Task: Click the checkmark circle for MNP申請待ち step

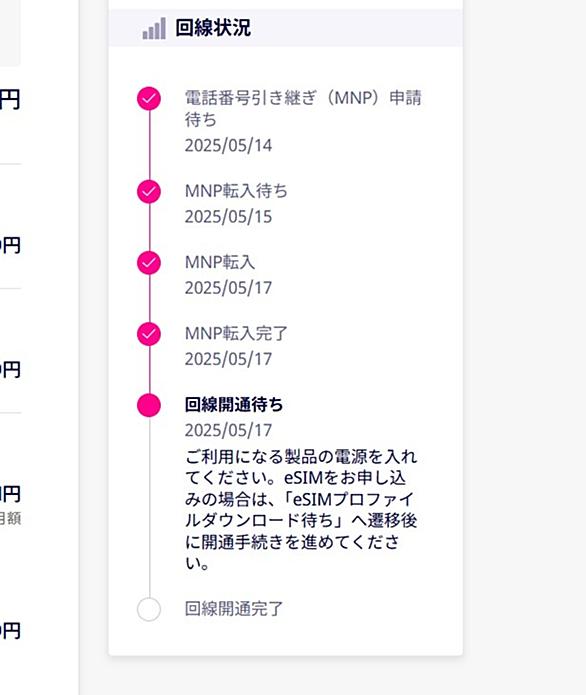Action: pos(149,98)
